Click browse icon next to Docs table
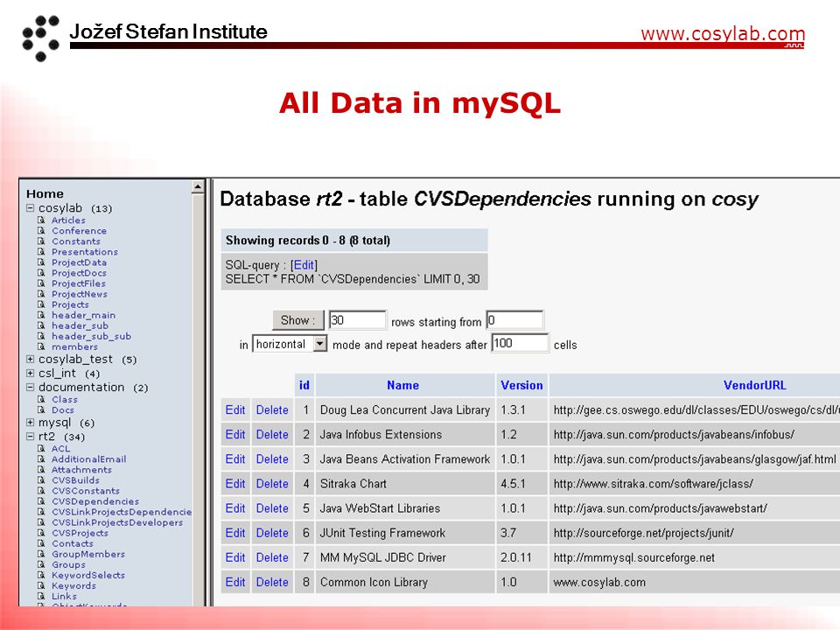Screen dimensions: 840x630 point(41,410)
